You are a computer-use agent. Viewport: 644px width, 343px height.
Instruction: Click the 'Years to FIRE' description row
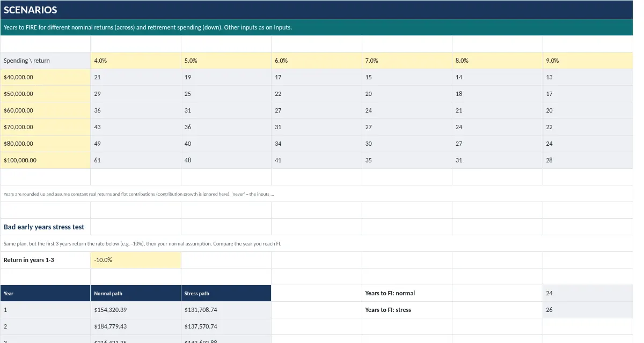point(317,27)
